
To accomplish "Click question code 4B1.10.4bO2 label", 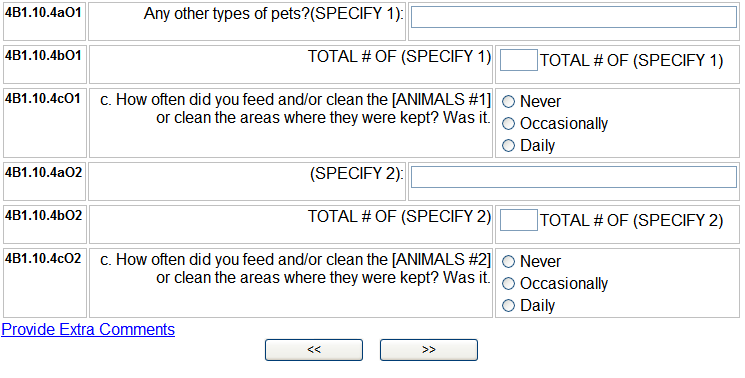I will click(x=43, y=215).
